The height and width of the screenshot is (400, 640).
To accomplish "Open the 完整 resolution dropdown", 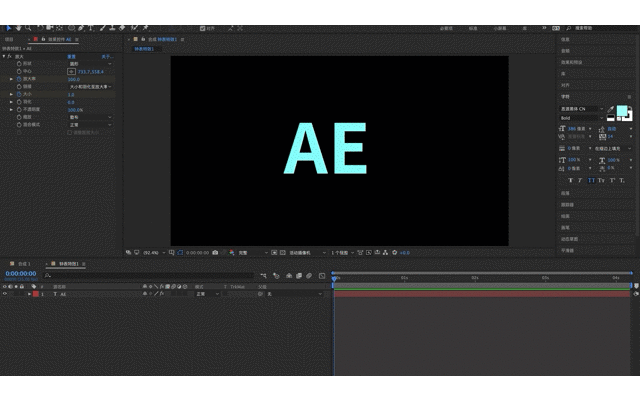I will (253, 253).
